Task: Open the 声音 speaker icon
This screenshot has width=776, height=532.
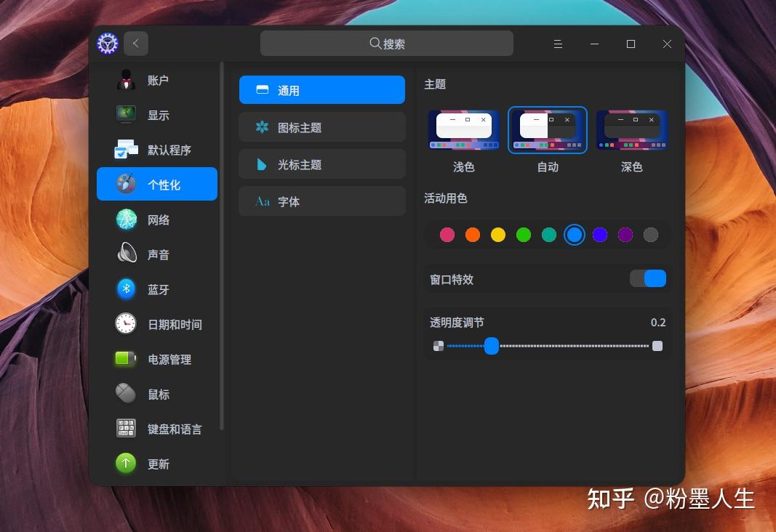Action: pyautogui.click(x=127, y=253)
